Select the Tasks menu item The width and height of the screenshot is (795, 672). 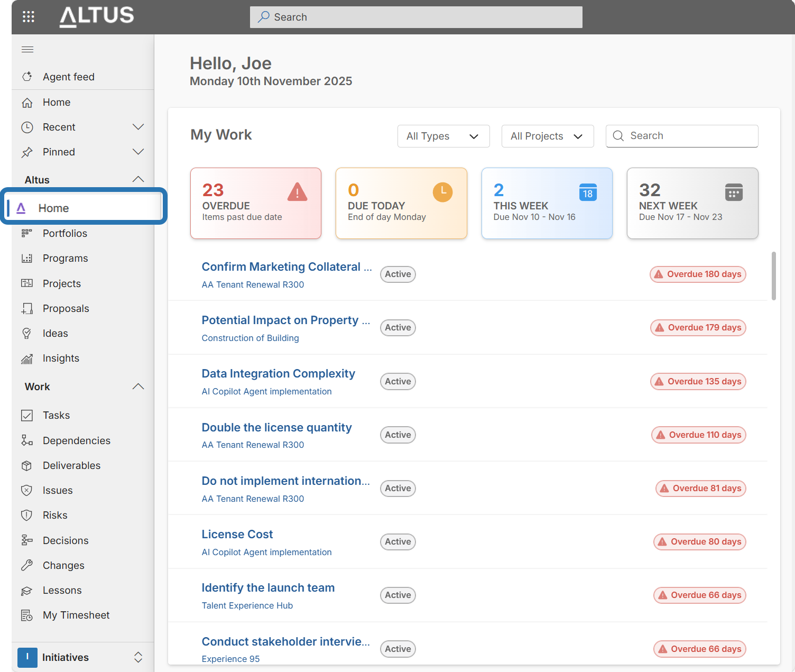coord(56,415)
